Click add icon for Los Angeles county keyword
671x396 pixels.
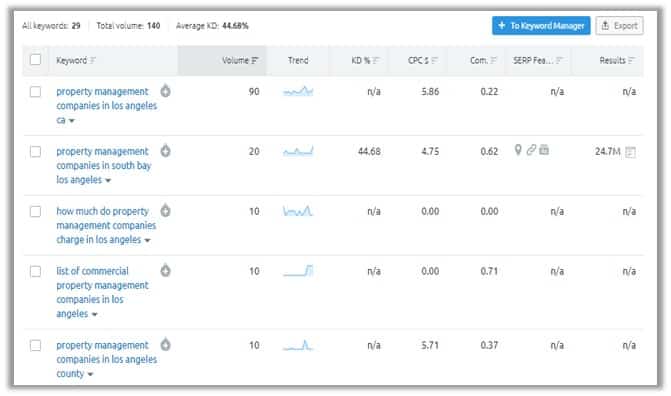pyautogui.click(x=166, y=345)
